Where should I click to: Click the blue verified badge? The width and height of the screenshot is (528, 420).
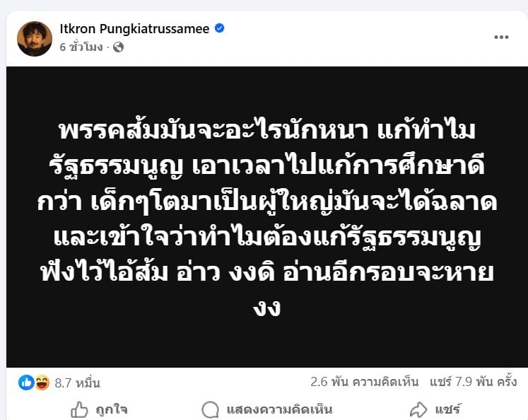[220, 28]
